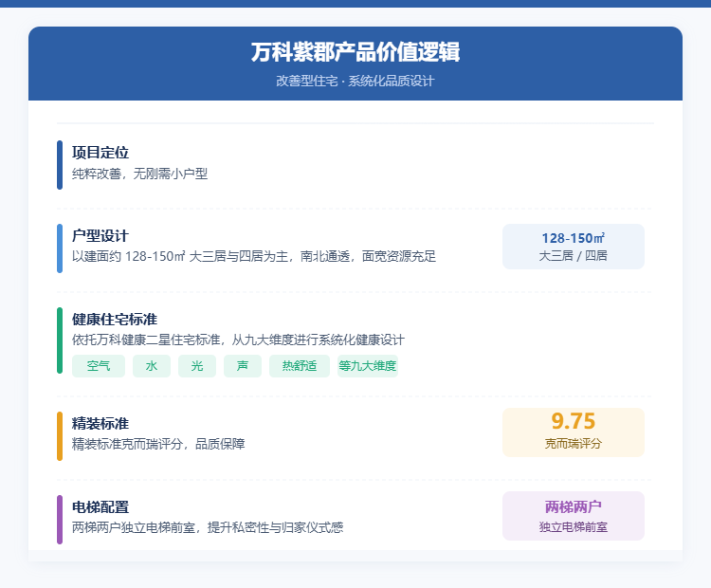Select the 精装标准 heading
Screen dimensions: 711x588
click(100, 424)
